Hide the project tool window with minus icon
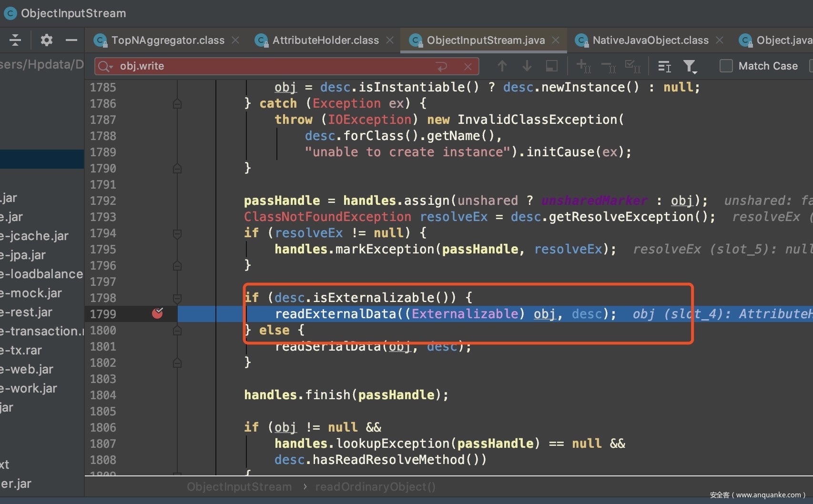 [x=71, y=40]
